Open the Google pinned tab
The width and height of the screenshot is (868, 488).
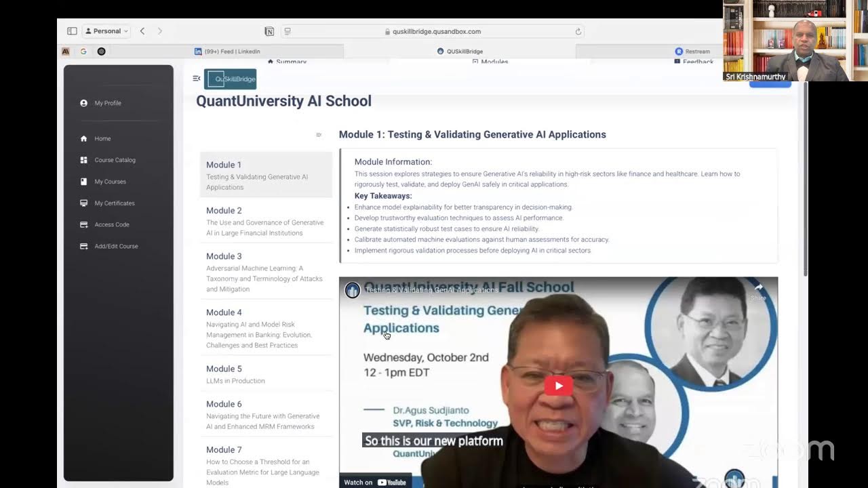pyautogui.click(x=83, y=51)
